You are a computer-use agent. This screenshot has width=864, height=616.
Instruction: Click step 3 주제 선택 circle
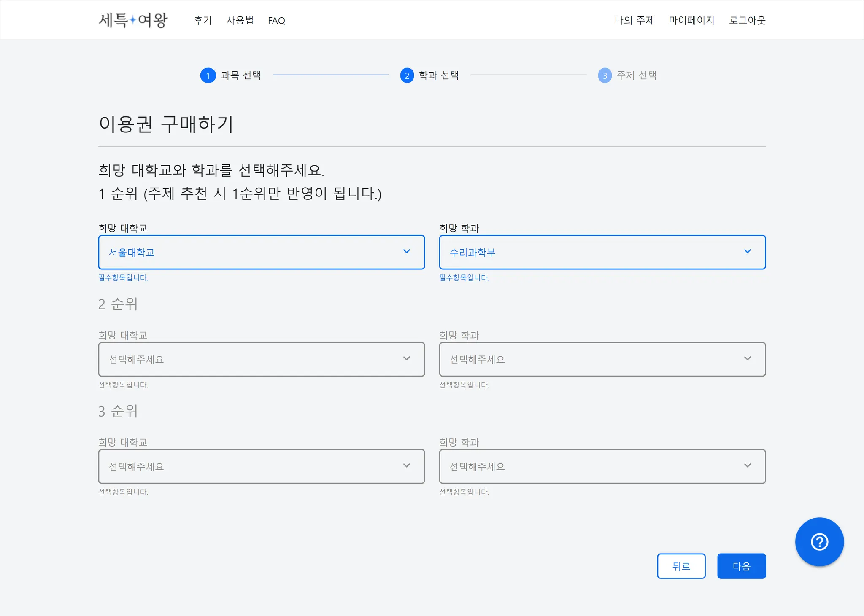(605, 75)
